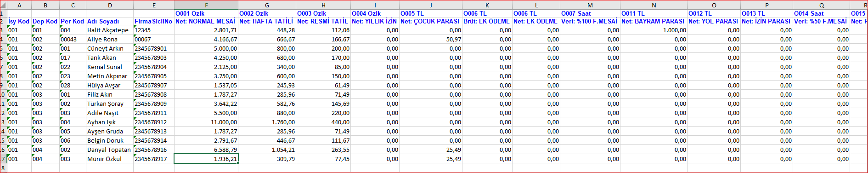Select column M header
868x173 pixels.
(x=590, y=5)
